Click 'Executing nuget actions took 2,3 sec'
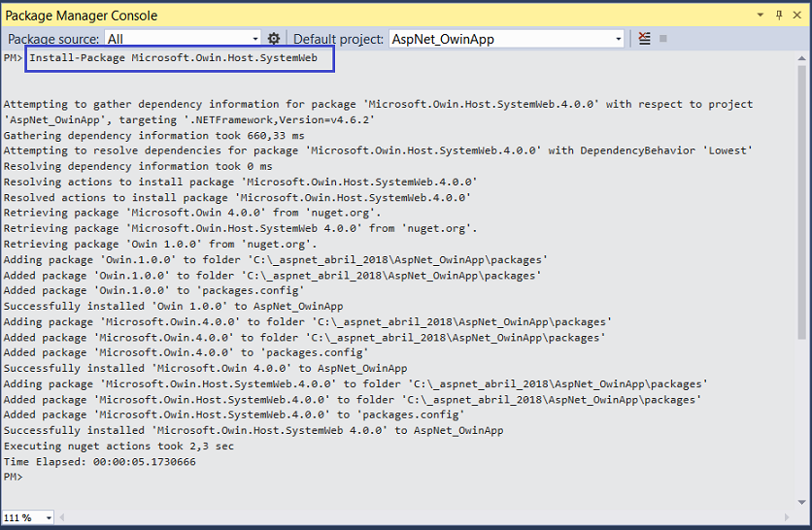This screenshot has width=812, height=530. tap(118, 446)
